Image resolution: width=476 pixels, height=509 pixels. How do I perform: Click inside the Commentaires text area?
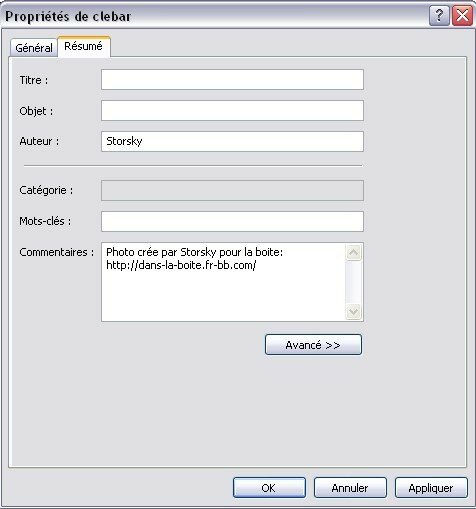pyautogui.click(x=223, y=282)
